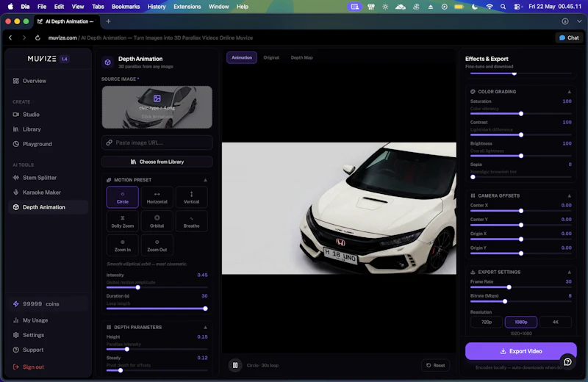This screenshot has height=382, width=588.
Task: Go forward in the browser
Action: [x=24, y=38]
